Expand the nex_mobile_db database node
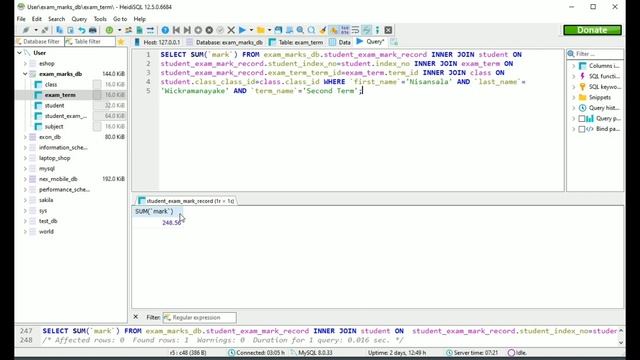This screenshot has width=640, height=360. [25, 179]
